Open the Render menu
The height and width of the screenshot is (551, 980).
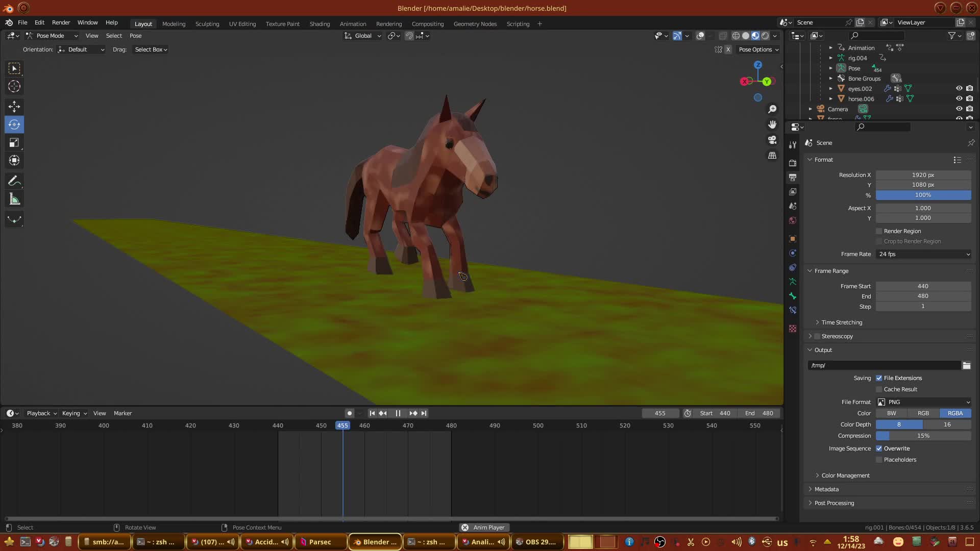pyautogui.click(x=61, y=22)
